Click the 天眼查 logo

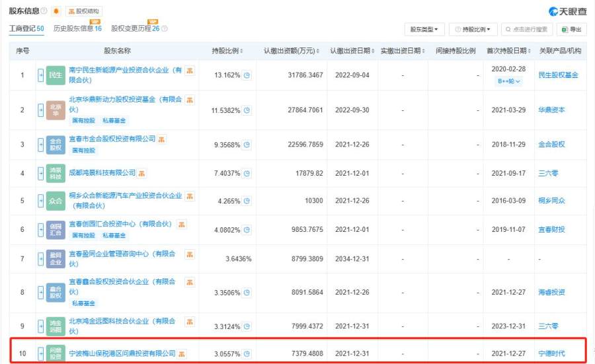click(x=568, y=11)
